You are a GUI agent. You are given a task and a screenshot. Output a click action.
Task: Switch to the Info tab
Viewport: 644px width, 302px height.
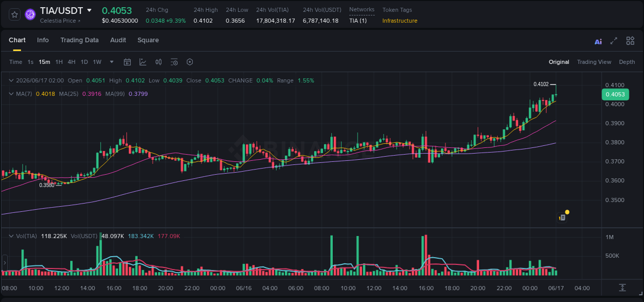43,40
